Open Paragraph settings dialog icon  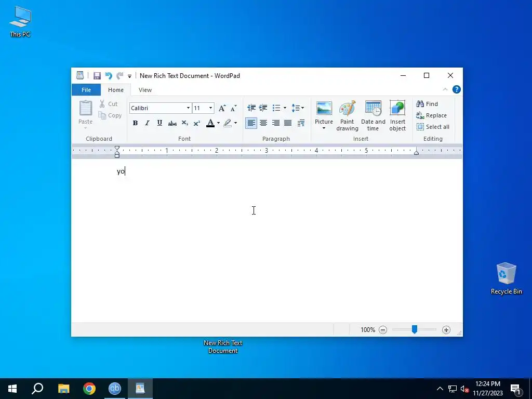pos(301,123)
